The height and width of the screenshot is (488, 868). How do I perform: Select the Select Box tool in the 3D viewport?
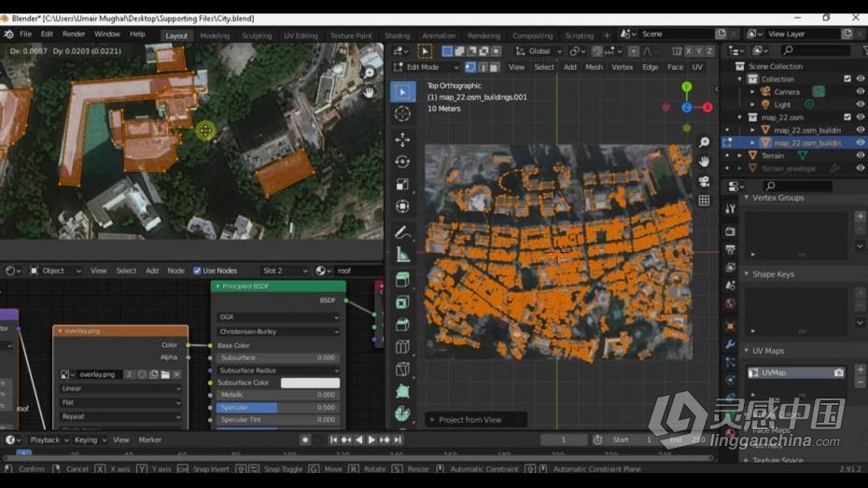click(x=403, y=91)
